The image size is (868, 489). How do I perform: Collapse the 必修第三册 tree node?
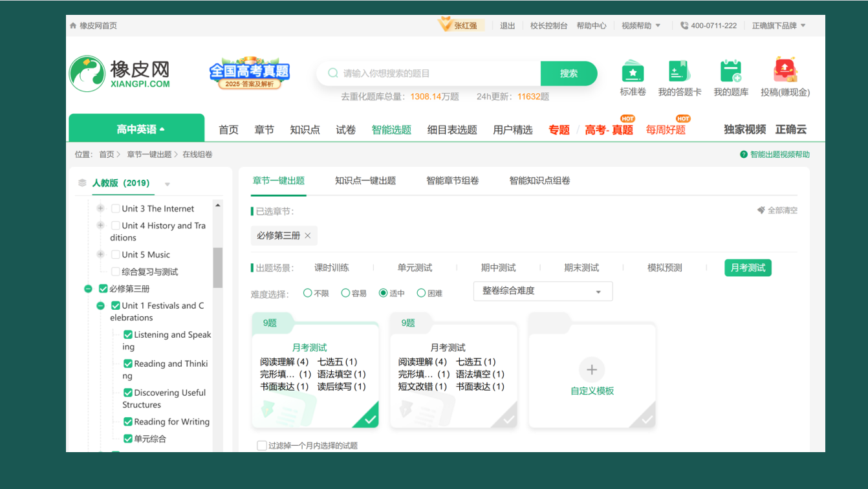[89, 289]
